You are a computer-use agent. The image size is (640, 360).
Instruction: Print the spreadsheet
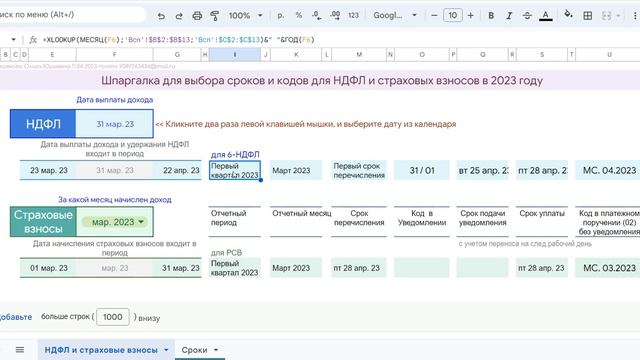[x=197, y=16]
